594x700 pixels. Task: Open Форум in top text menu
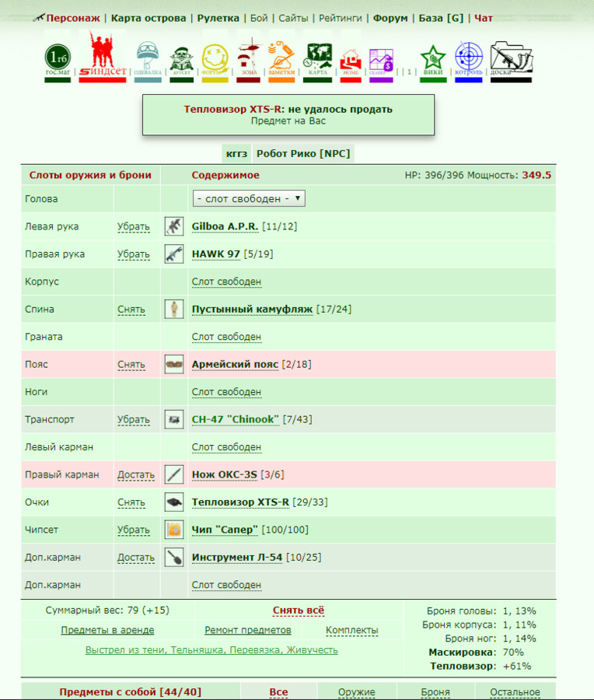click(390, 19)
